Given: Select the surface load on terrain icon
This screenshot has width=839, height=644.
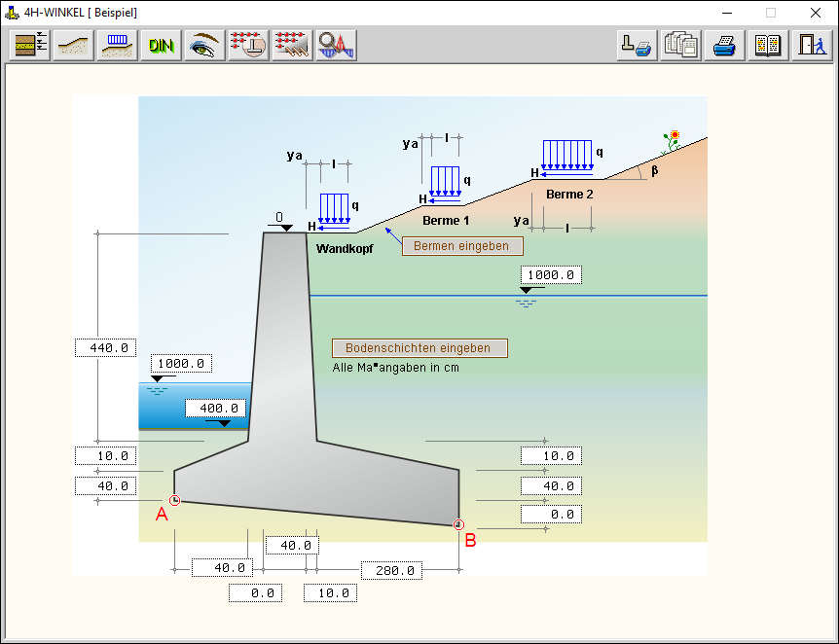Looking at the screenshot, I should [x=117, y=46].
